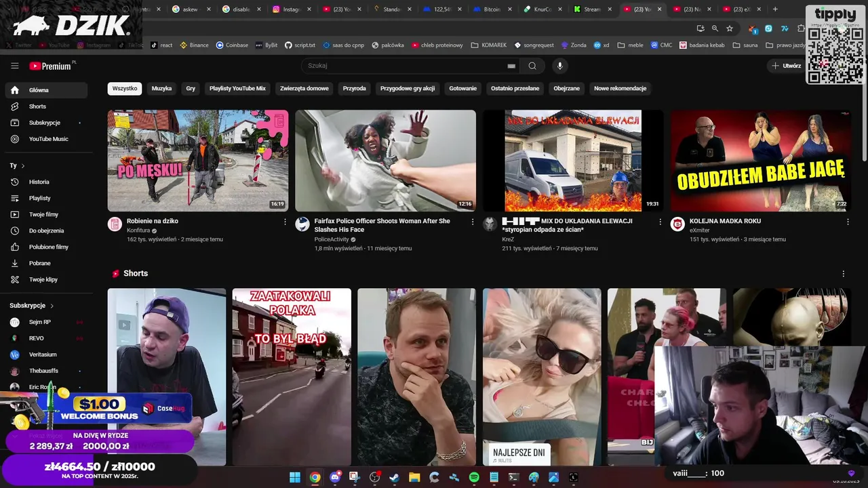868x488 pixels.
Task: Activate voice search microphone
Action: pyautogui.click(x=560, y=66)
